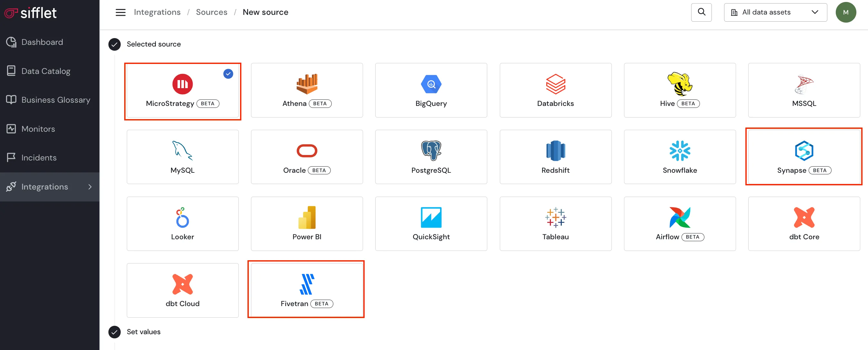Viewport: 868px width, 350px height.
Task: Open the Incidents section
Action: click(x=50, y=158)
